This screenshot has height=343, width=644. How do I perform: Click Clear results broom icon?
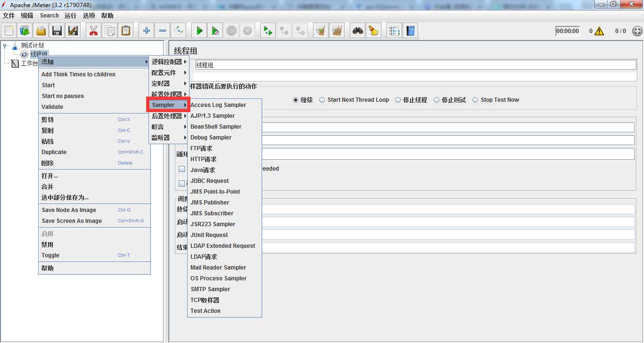pos(321,31)
